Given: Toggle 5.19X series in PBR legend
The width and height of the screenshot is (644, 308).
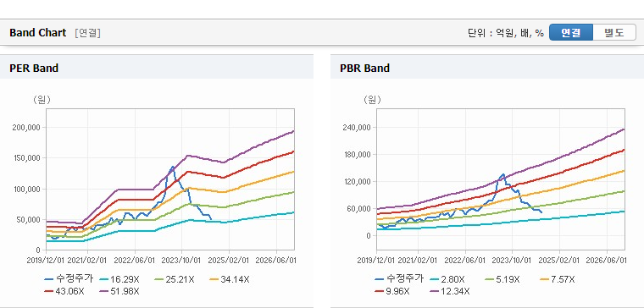Looking at the screenshot, I should [502, 279].
